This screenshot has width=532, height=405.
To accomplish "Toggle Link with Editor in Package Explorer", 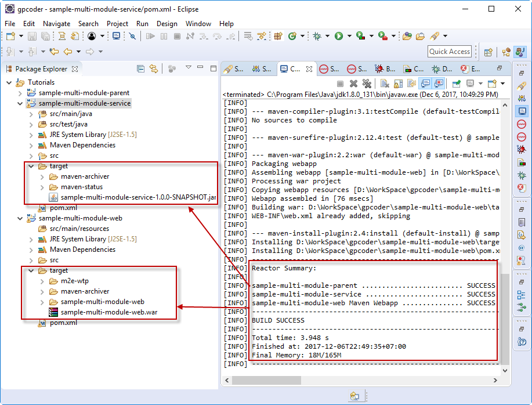I will click(154, 68).
